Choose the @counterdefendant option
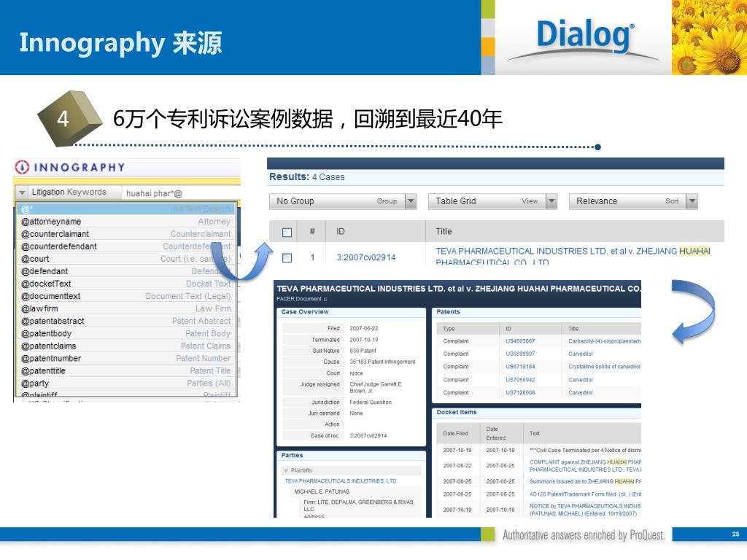The width and height of the screenshot is (747, 560). click(125, 246)
